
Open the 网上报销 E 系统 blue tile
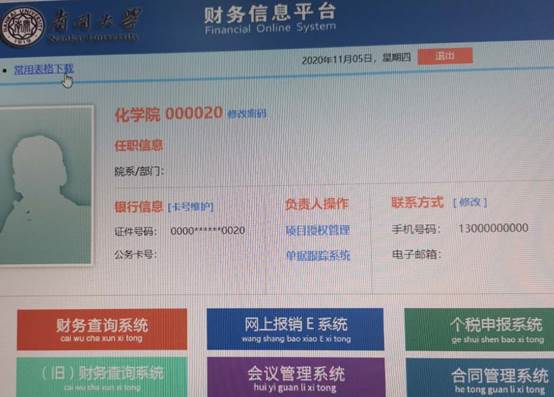click(295, 329)
